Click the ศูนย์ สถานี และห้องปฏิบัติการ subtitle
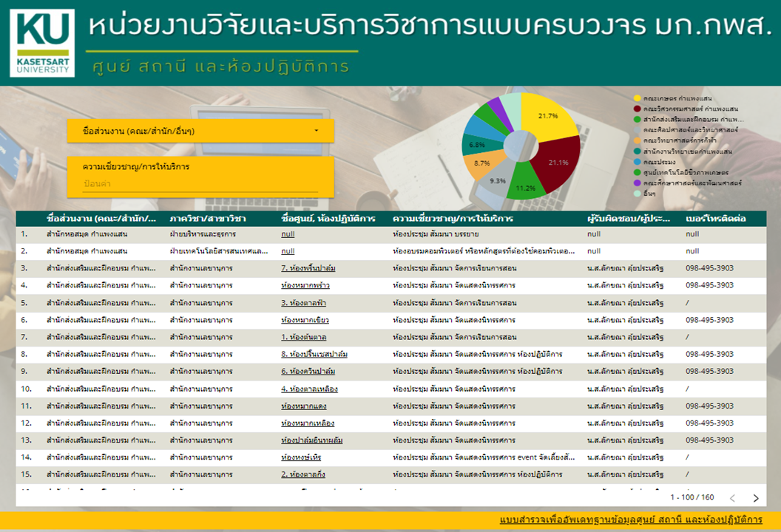Screen dimensions: 781x532 (x=220, y=66)
